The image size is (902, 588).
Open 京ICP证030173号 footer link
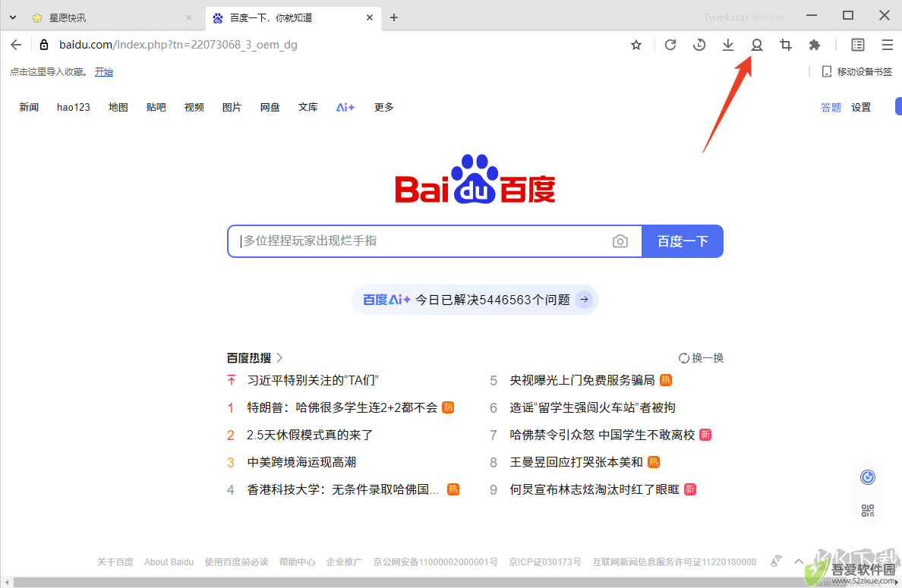tap(544, 561)
